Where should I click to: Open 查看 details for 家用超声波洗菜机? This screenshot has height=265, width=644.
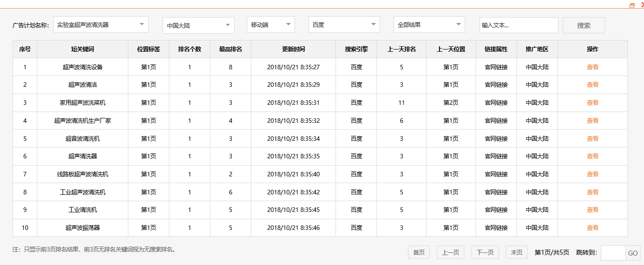click(592, 103)
